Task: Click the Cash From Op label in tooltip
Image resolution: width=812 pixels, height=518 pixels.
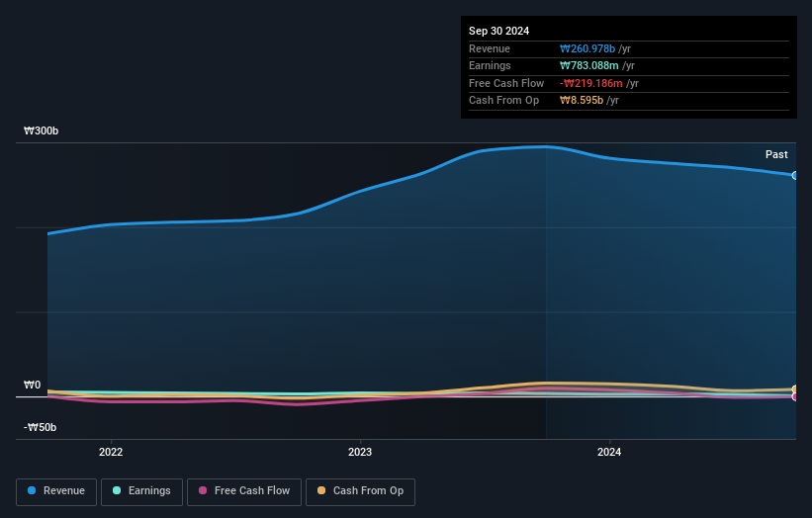Action: point(503,101)
